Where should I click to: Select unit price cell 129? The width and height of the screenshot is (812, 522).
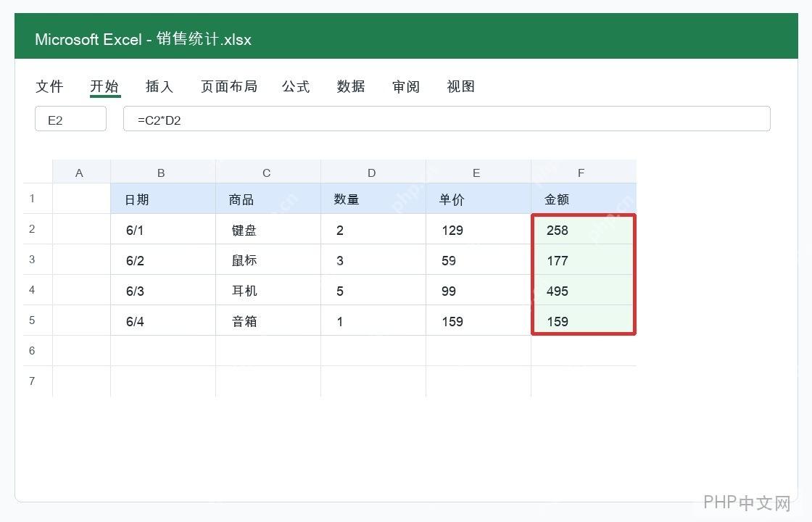click(x=478, y=229)
